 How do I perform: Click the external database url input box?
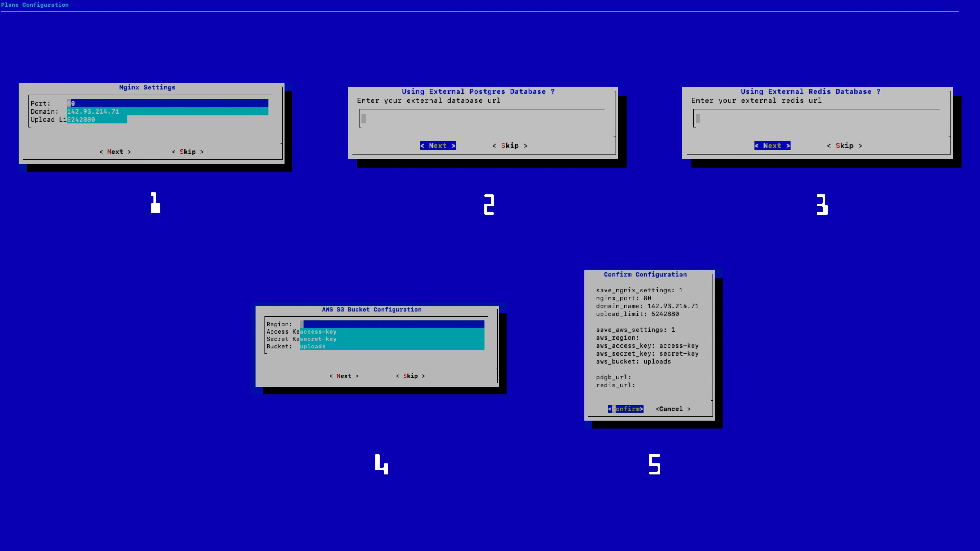[482, 119]
